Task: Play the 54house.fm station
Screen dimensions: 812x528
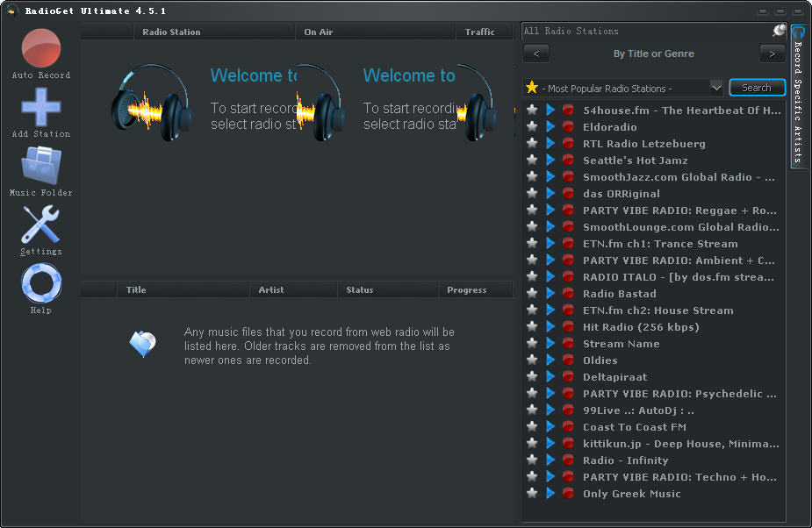Action: tap(550, 110)
